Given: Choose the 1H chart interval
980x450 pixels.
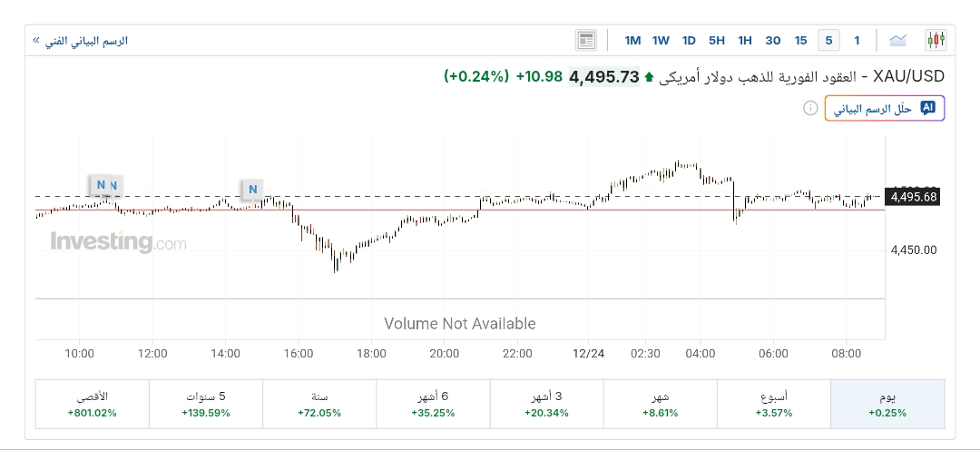Looking at the screenshot, I should click(x=745, y=40).
